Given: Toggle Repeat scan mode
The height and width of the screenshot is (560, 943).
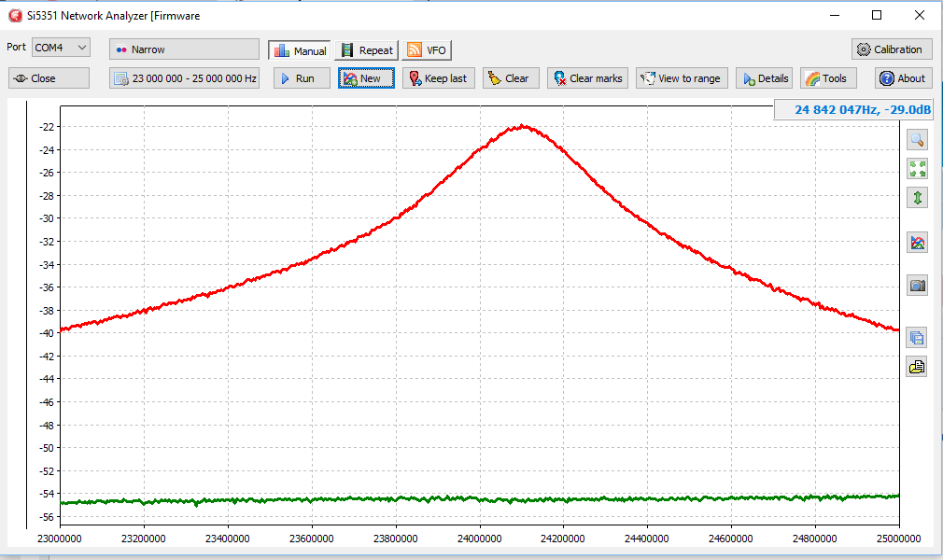Looking at the screenshot, I should pyautogui.click(x=367, y=50).
